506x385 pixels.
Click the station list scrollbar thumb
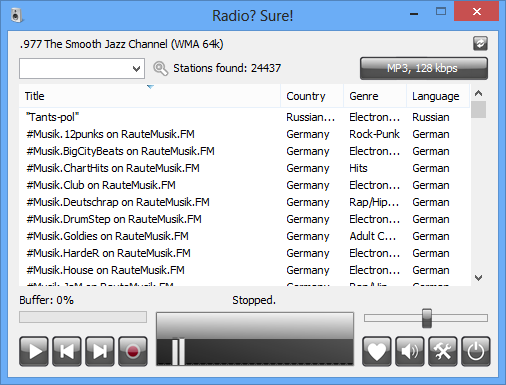click(x=478, y=110)
